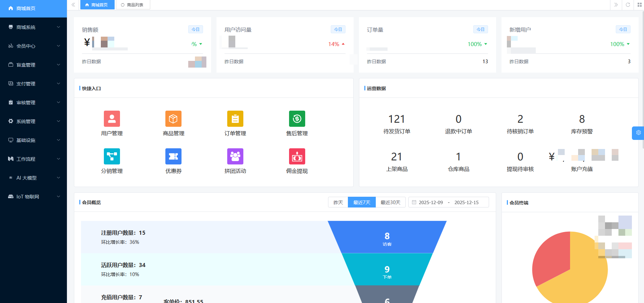Click the blue settings gear on right edge

(x=638, y=133)
